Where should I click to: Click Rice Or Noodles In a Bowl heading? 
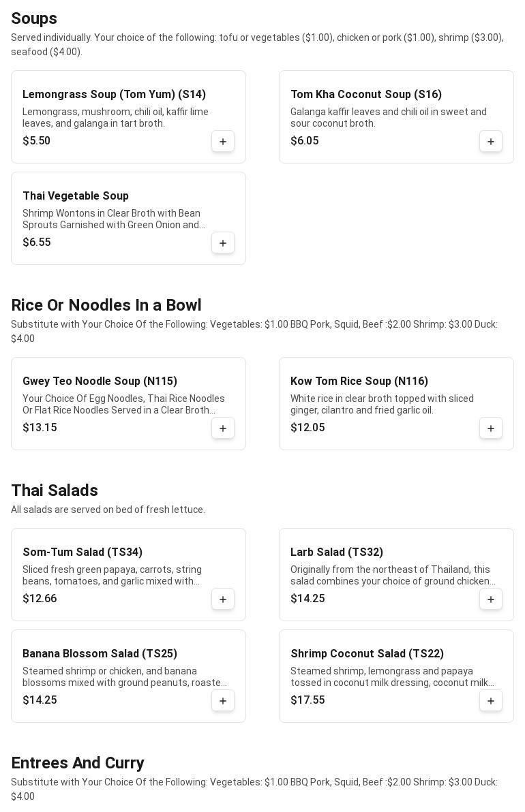pos(106,306)
